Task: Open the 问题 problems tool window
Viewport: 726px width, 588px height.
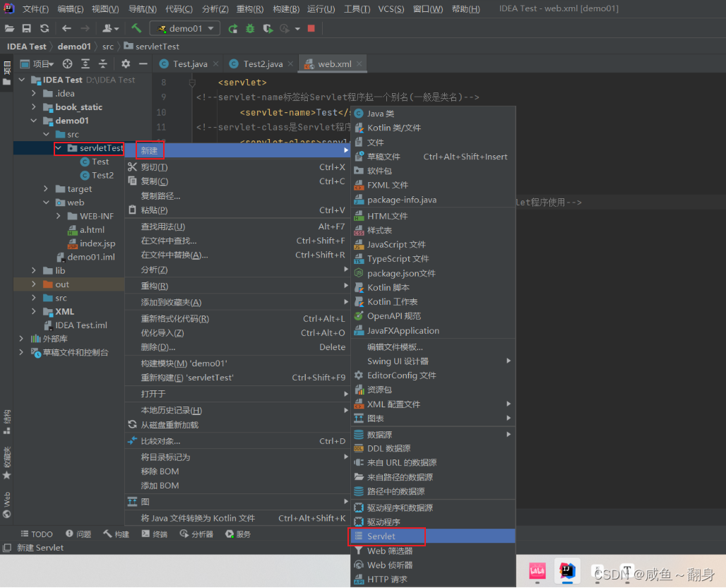Action: [x=78, y=534]
